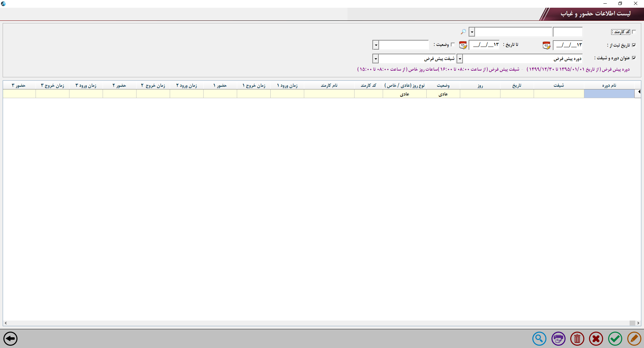Image resolution: width=644 pixels, height=348 pixels.
Task: Open calendar picker for the 'تا تاریخ' field
Action: (463, 45)
